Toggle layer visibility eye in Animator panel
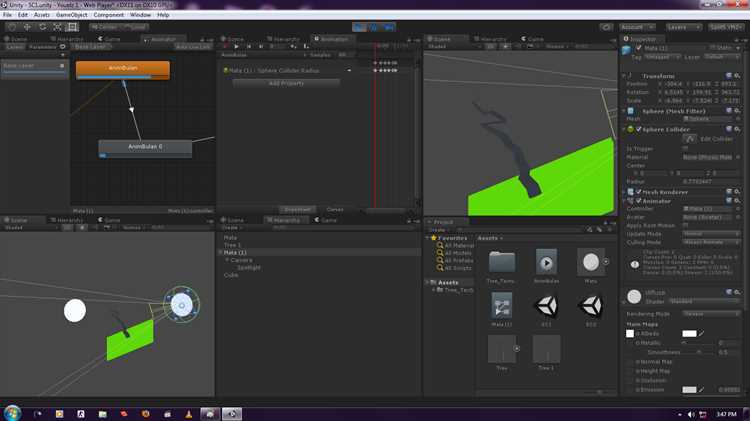The height and width of the screenshot is (421, 750). click(62, 47)
